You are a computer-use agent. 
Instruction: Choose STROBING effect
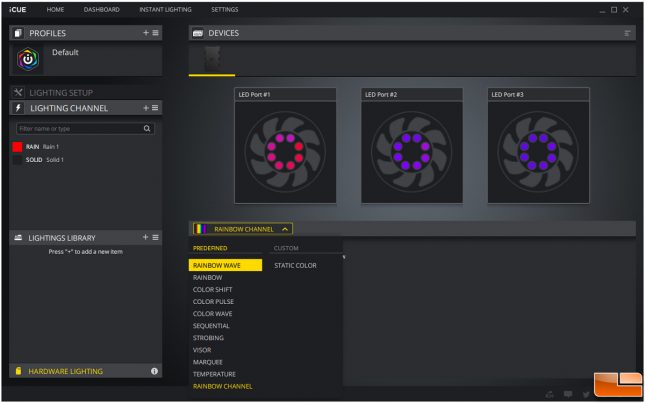click(209, 338)
